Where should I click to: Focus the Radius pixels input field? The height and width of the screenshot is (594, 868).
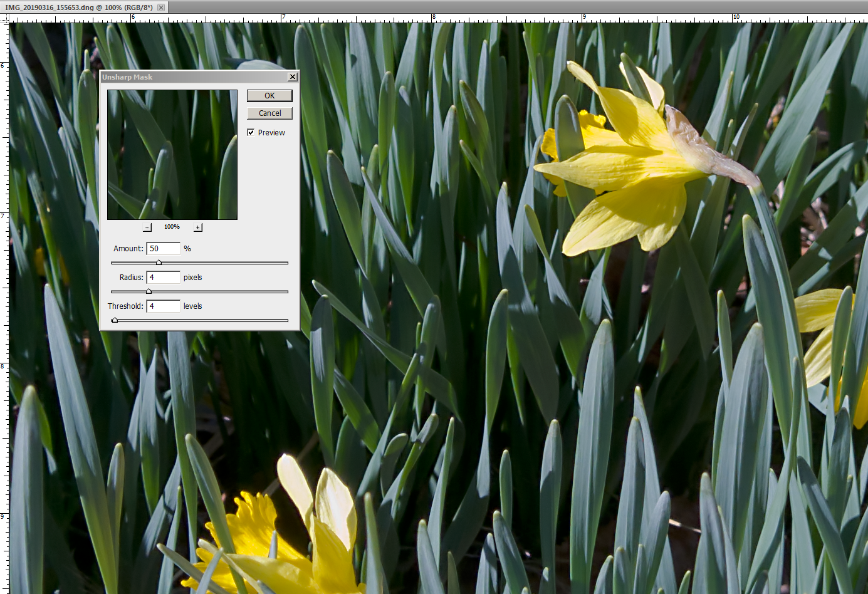[164, 278]
